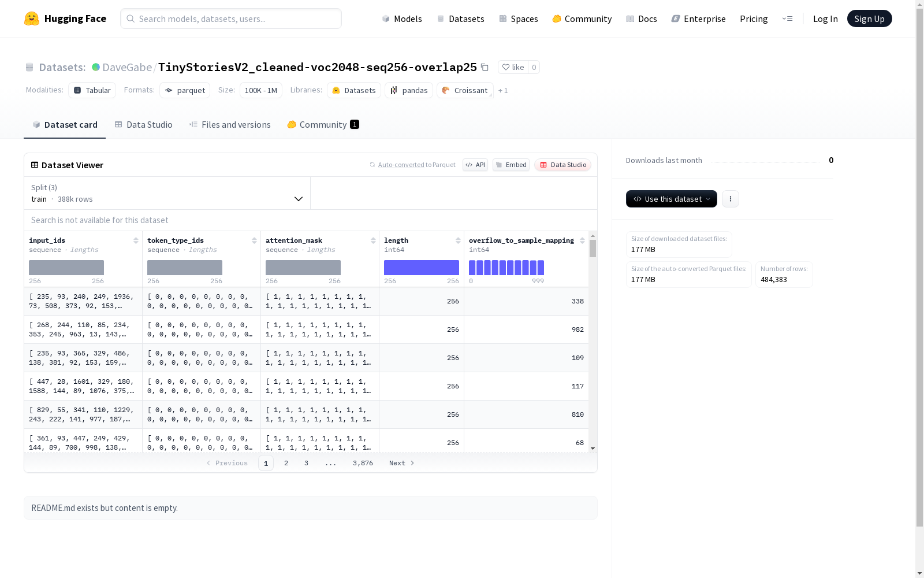
Task: Click the like count number 0
Action: click(x=534, y=67)
